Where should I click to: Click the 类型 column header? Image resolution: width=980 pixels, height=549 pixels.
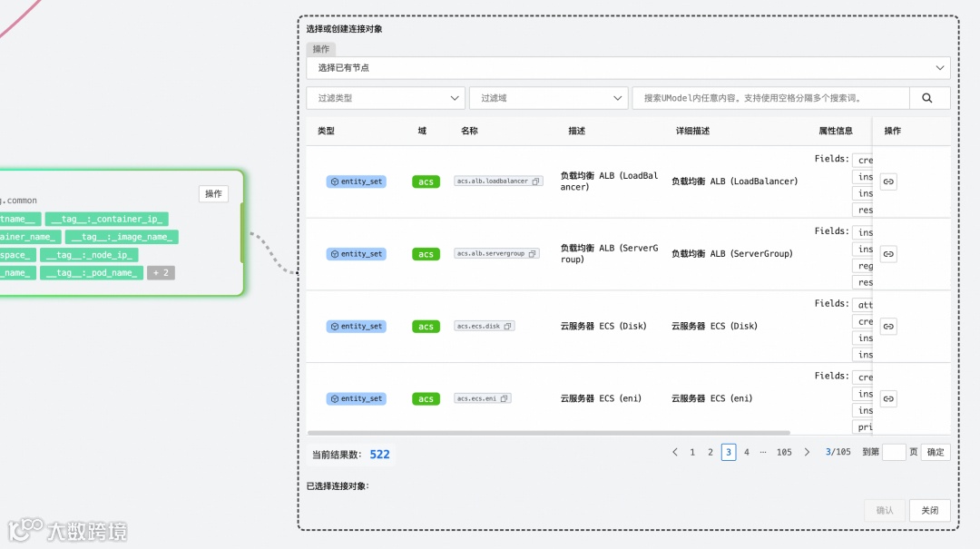point(327,131)
